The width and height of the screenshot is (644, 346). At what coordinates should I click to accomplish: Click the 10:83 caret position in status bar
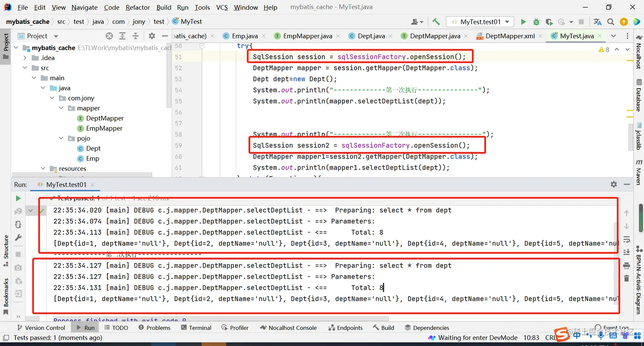click(x=531, y=338)
